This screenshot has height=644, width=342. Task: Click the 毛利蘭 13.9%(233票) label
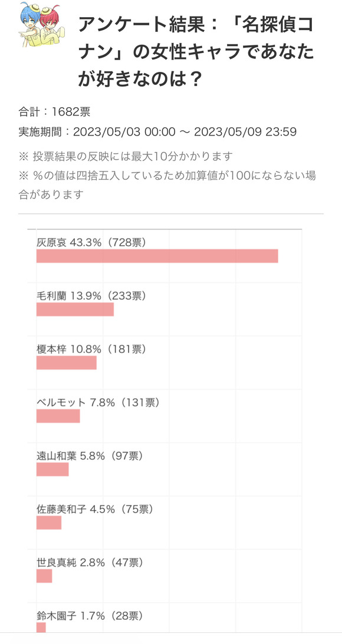91,296
